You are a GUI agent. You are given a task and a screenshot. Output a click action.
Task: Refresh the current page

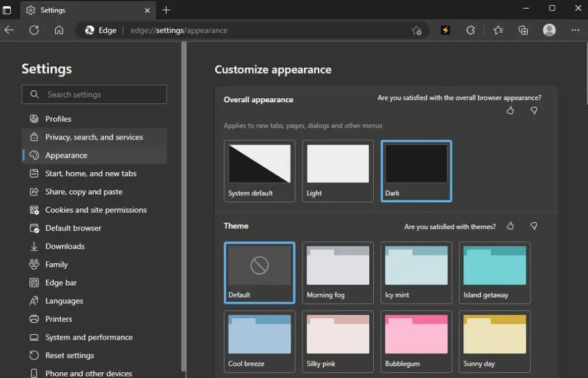tap(34, 30)
